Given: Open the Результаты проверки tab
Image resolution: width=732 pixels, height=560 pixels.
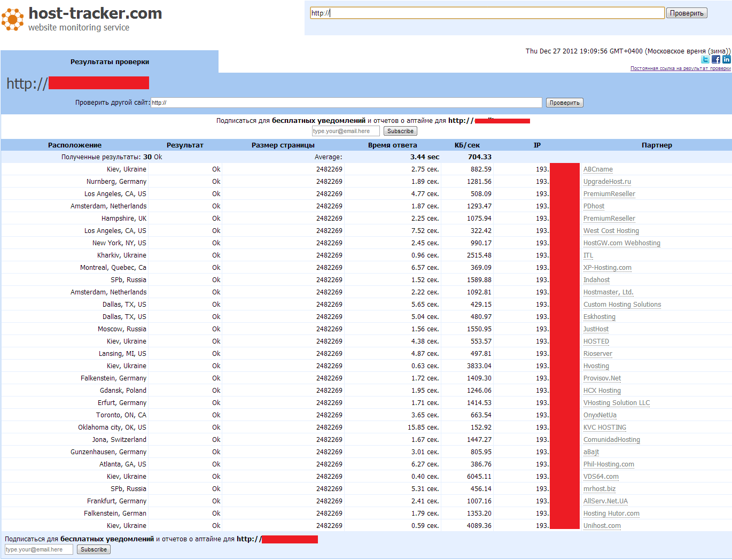Looking at the screenshot, I should coord(110,61).
